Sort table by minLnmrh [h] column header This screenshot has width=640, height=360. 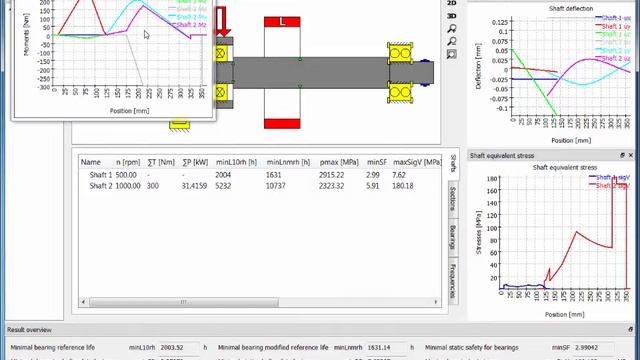point(288,162)
